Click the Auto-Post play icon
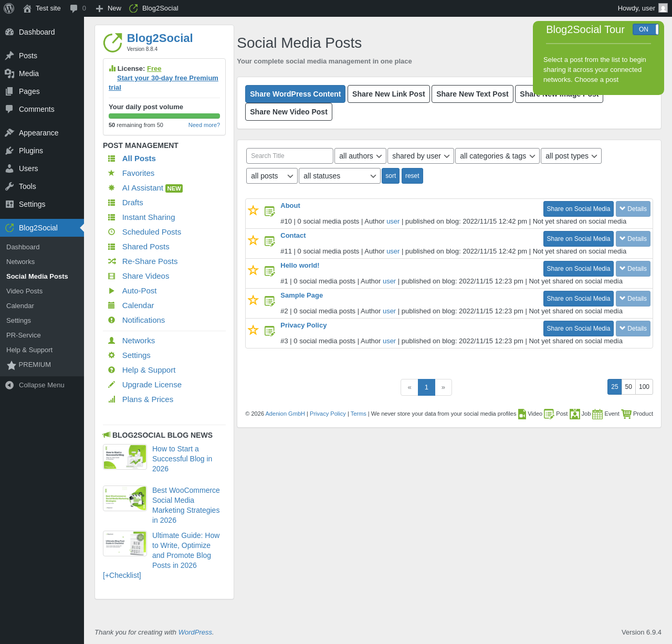The image size is (672, 644). tap(111, 291)
